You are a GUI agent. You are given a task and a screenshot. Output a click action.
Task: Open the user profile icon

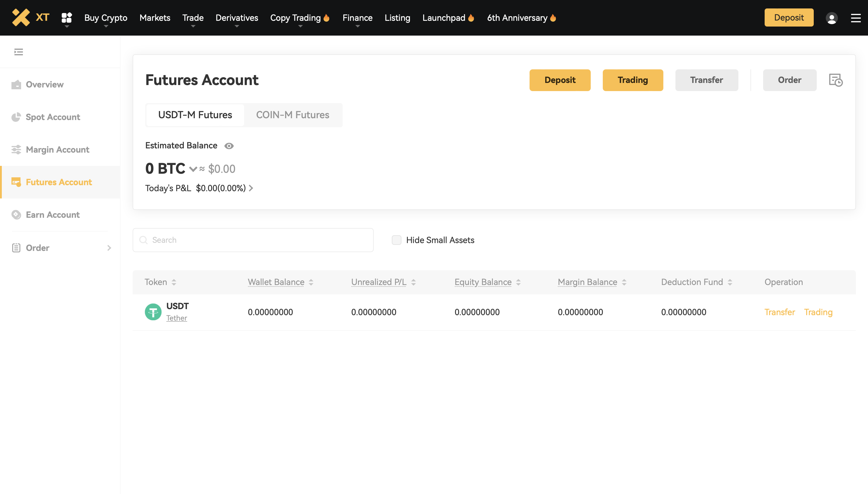[x=831, y=18]
